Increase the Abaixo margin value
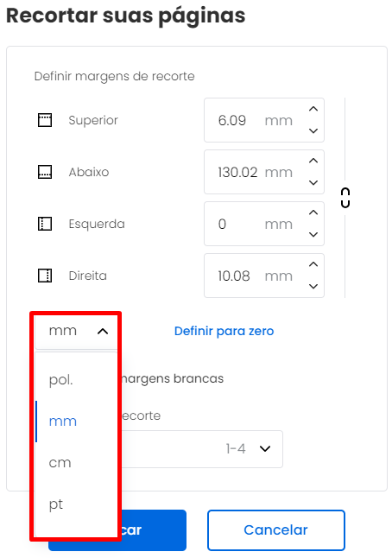 pos(313,161)
